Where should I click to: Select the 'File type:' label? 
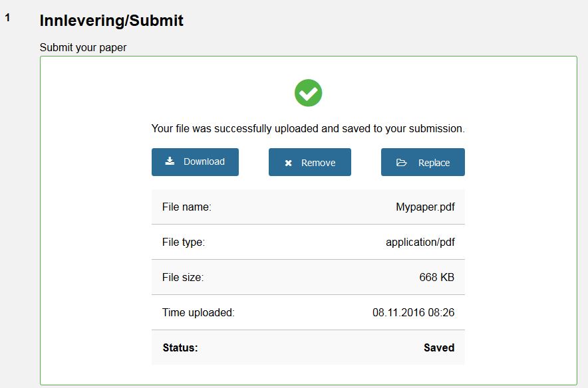point(184,242)
